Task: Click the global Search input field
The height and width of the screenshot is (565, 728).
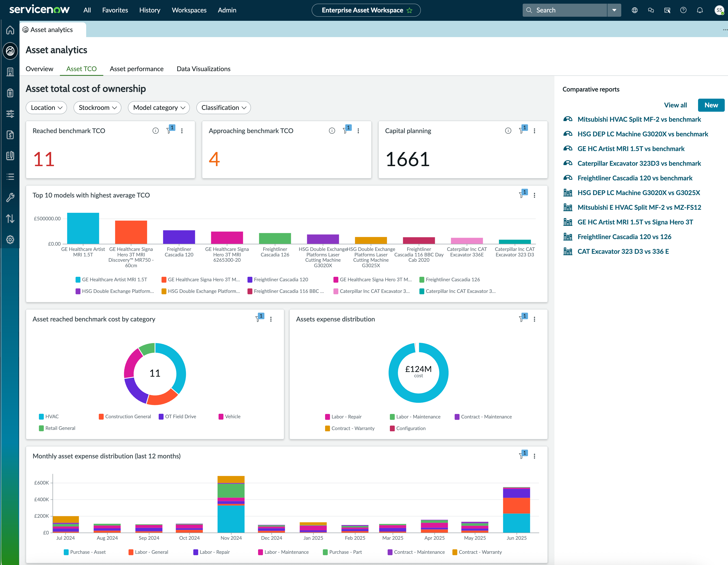Action: coord(565,10)
